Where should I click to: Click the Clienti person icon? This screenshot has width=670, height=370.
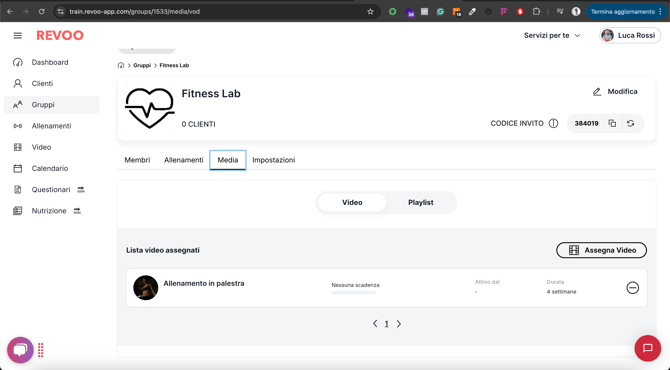pyautogui.click(x=18, y=83)
